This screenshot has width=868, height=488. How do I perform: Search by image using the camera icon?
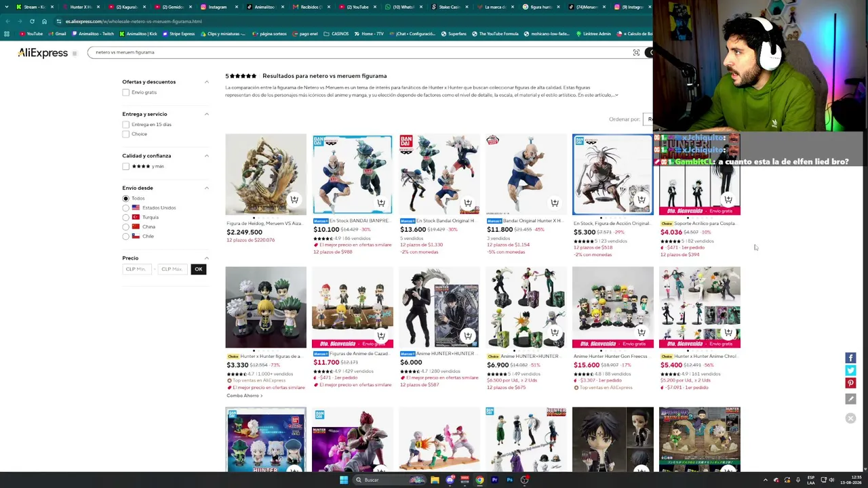click(636, 53)
